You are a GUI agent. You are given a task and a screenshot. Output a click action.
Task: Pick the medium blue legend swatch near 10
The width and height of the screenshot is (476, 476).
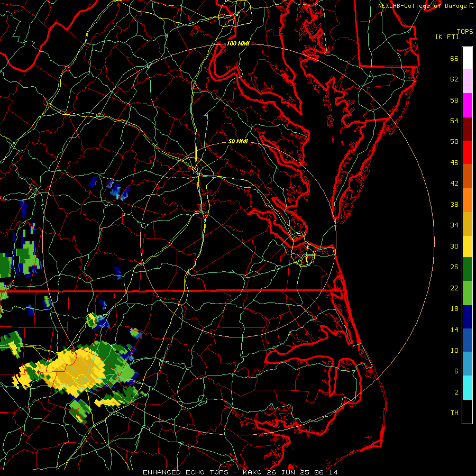tap(467, 340)
